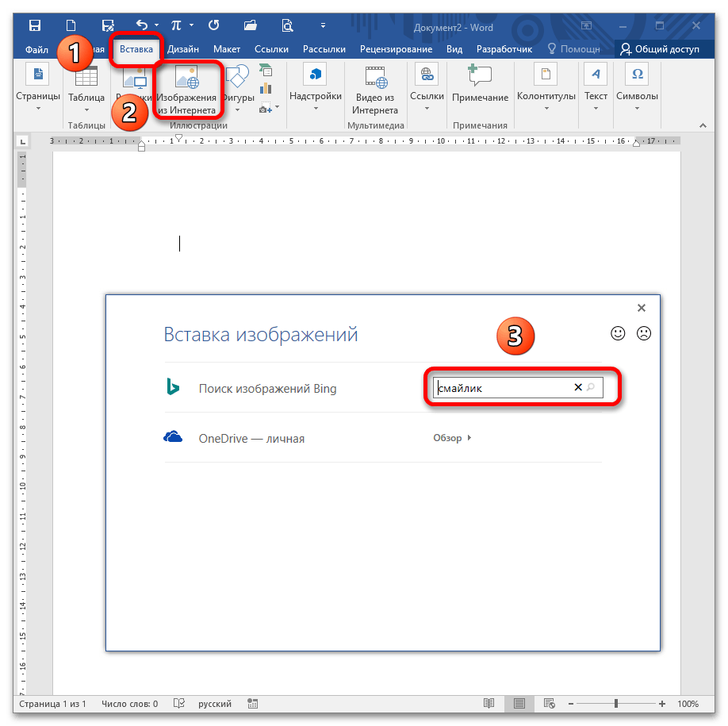Switch to the Дизайн tab
728x726 pixels.
point(183,49)
